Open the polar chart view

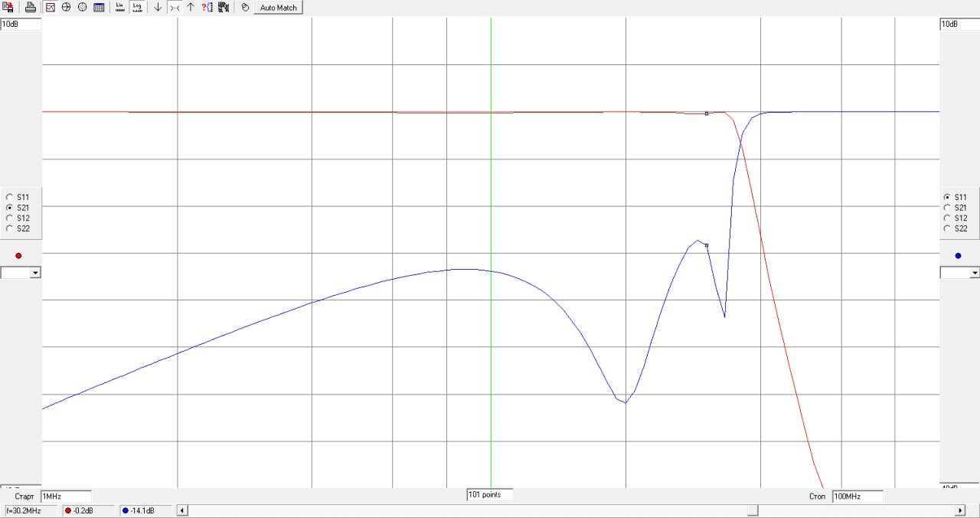pos(82,8)
